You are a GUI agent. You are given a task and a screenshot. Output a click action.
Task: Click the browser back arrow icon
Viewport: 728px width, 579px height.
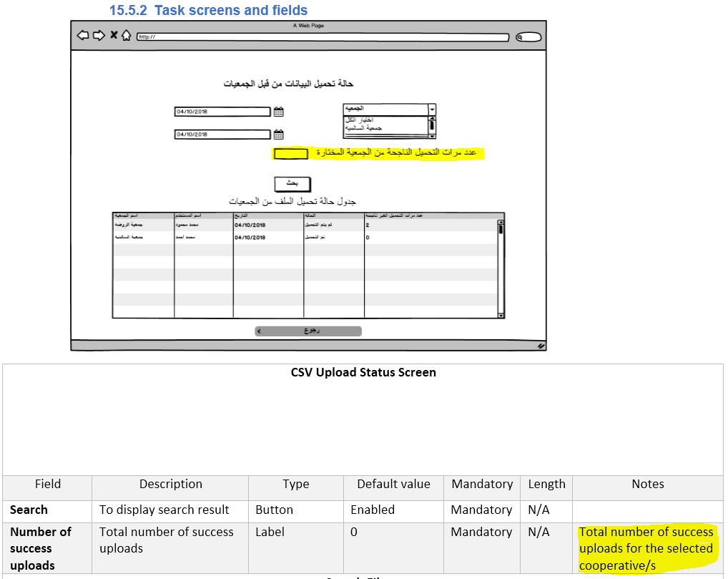click(x=83, y=35)
